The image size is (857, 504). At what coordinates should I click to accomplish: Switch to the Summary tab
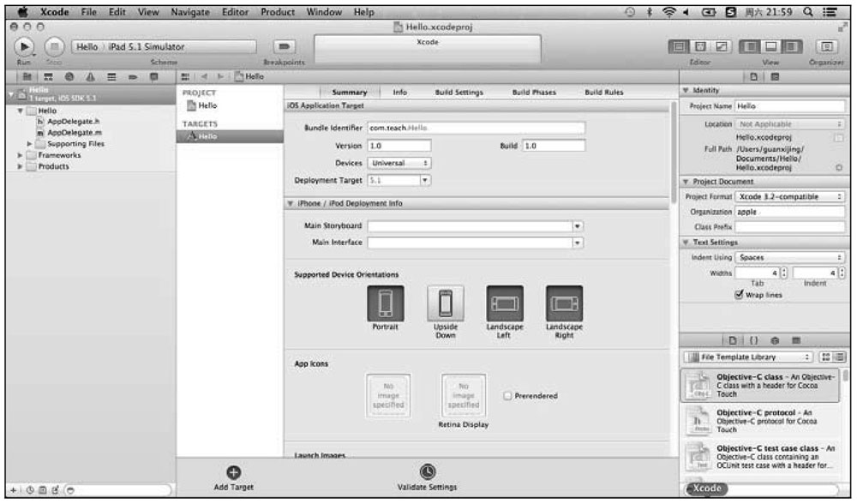tap(350, 93)
